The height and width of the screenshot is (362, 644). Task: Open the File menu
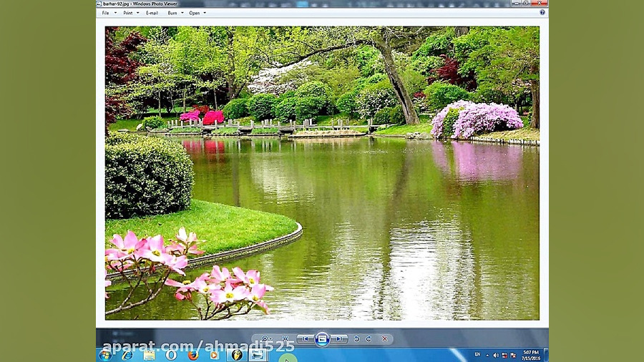tap(106, 13)
